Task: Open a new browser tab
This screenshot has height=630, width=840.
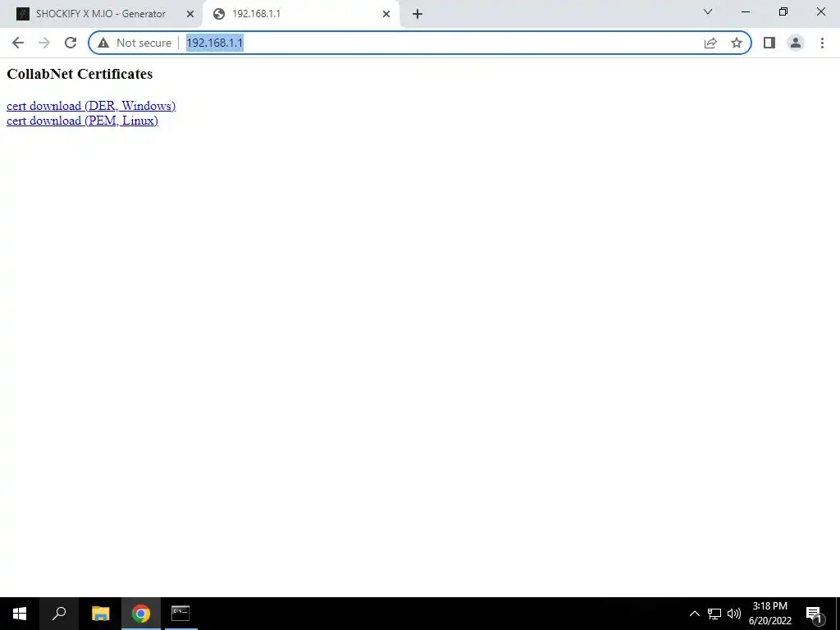Action: tap(418, 14)
